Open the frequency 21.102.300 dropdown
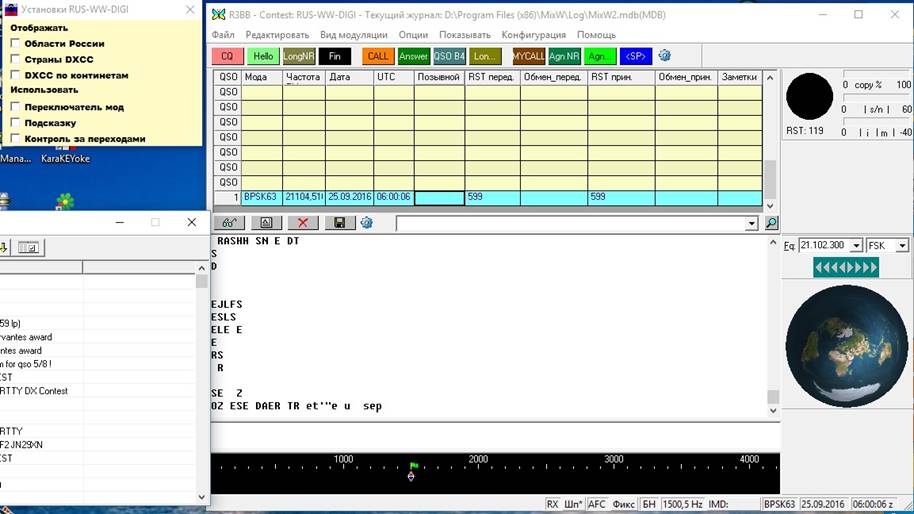The image size is (914, 514). [x=856, y=246]
